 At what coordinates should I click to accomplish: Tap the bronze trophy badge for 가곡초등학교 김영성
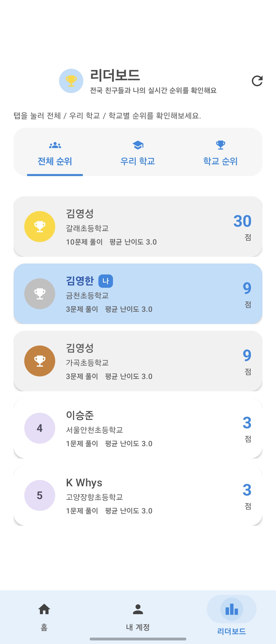[40, 361]
